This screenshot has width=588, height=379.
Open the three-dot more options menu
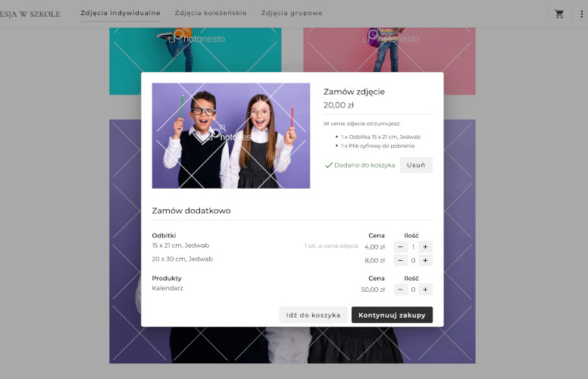tap(581, 14)
